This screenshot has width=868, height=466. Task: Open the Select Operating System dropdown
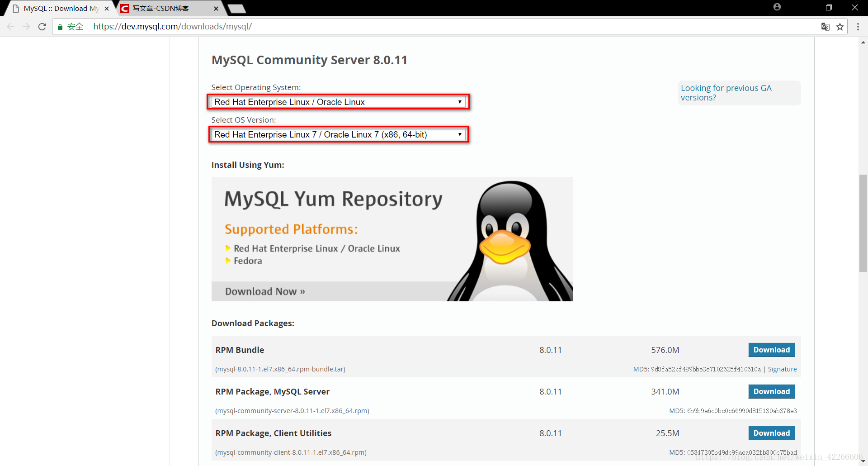(338, 102)
